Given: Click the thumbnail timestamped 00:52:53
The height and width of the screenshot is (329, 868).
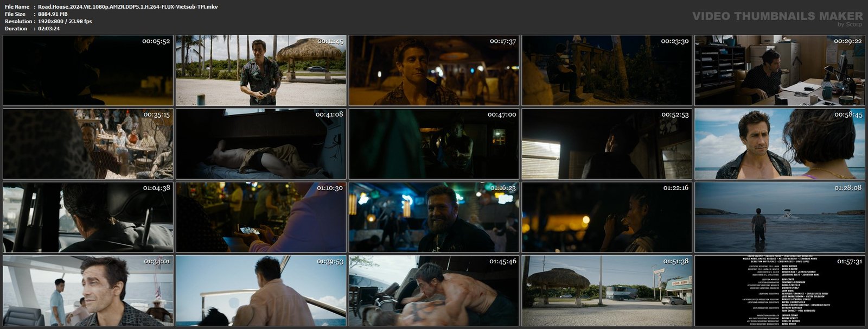Looking at the screenshot, I should [607, 144].
